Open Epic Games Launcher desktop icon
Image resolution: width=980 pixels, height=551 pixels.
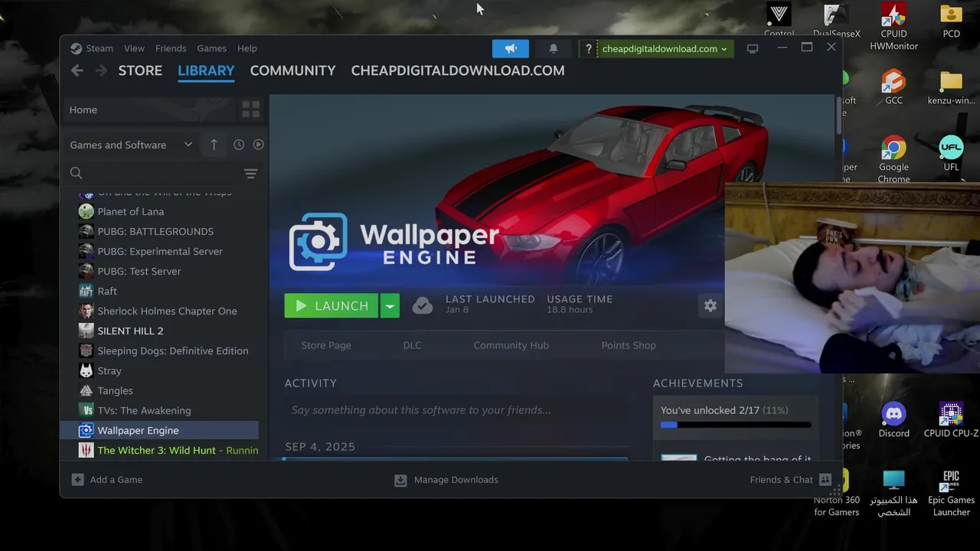click(x=951, y=493)
